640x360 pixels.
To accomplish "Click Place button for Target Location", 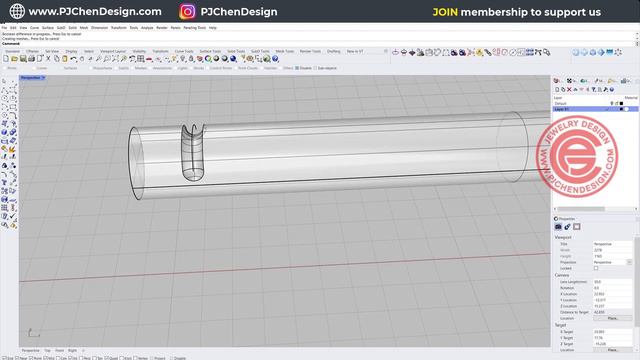I will 613,350.
